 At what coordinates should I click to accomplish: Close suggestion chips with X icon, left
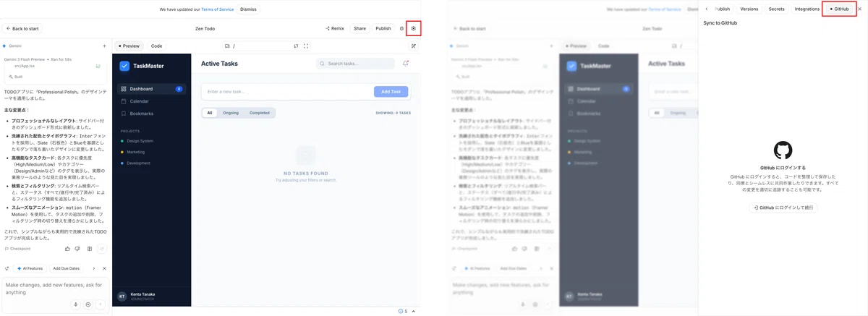click(104, 268)
